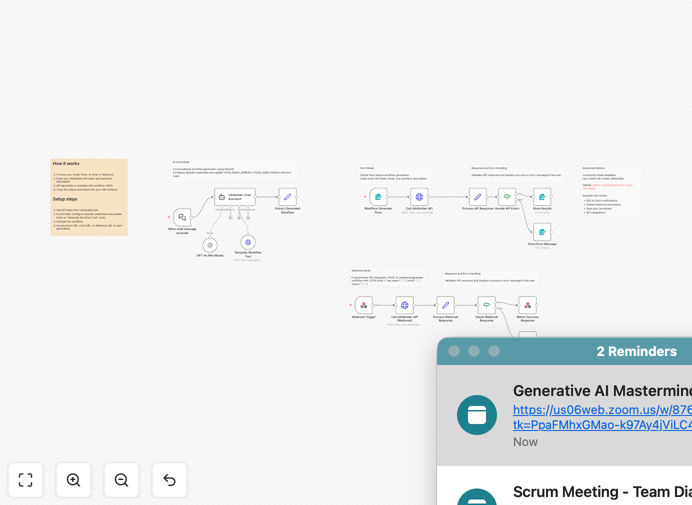Click the AI Chat Mode sticky note
The width and height of the screenshot is (692, 505).
(x=233, y=170)
